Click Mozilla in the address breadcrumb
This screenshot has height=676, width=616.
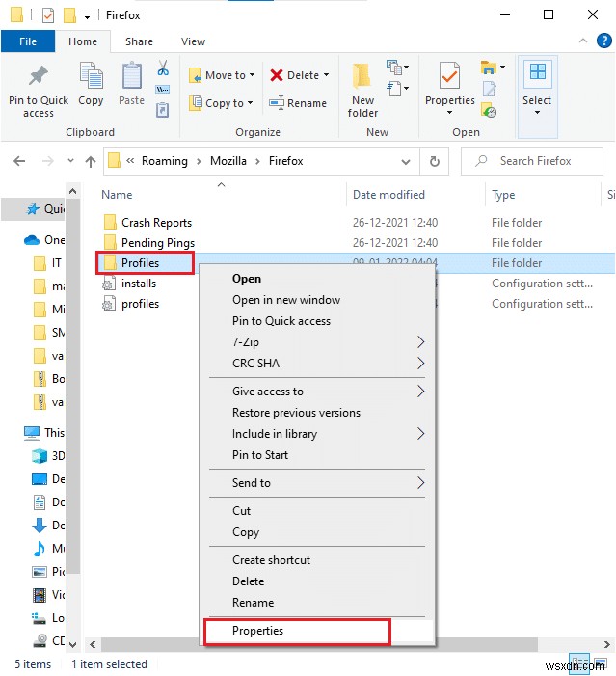point(228,161)
